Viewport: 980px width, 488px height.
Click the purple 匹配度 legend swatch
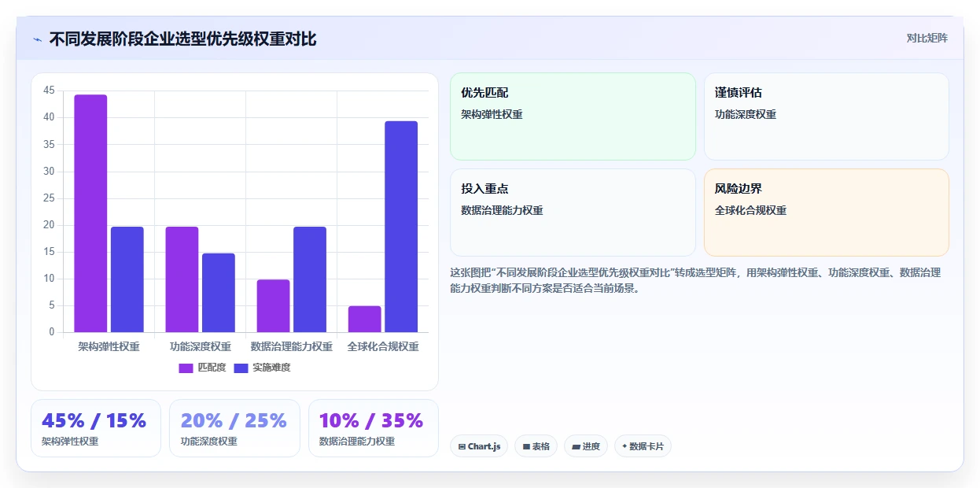[186, 368]
